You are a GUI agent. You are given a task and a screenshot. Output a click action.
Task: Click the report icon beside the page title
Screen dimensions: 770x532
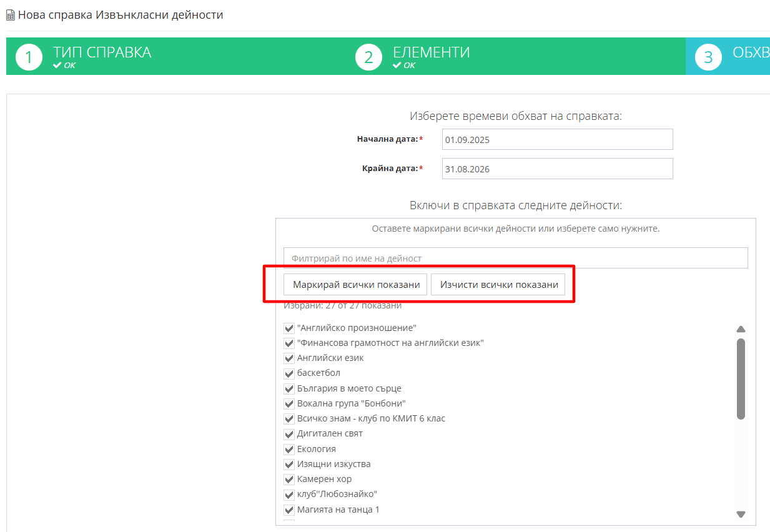(x=11, y=15)
